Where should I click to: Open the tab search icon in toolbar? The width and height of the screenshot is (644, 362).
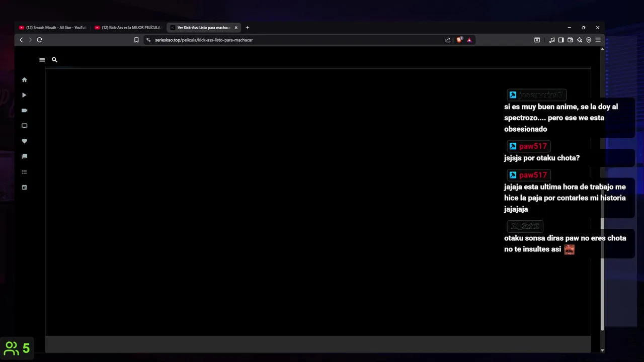pyautogui.click(x=537, y=40)
